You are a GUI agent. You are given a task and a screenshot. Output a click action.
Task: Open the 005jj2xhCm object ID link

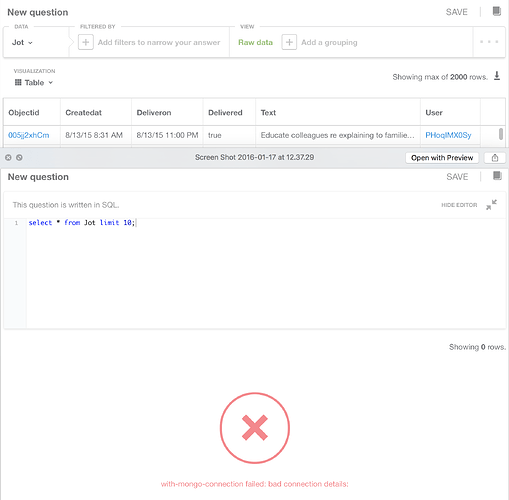29,135
